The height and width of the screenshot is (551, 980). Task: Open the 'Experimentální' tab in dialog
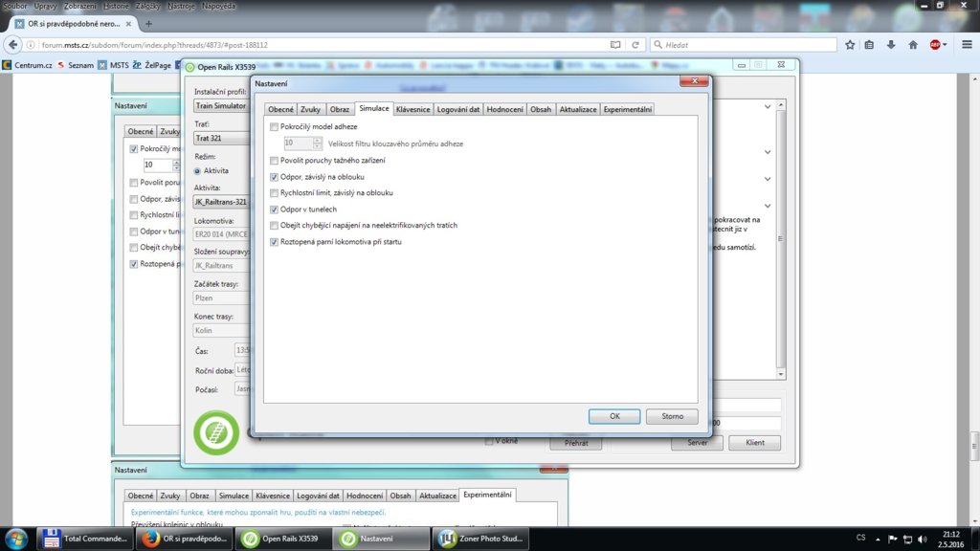click(x=628, y=109)
